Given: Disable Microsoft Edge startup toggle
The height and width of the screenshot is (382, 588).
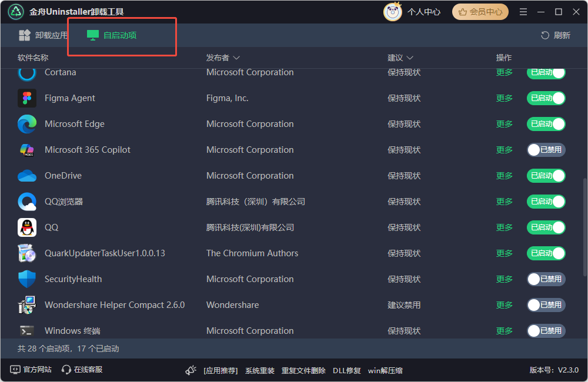Looking at the screenshot, I should [546, 124].
